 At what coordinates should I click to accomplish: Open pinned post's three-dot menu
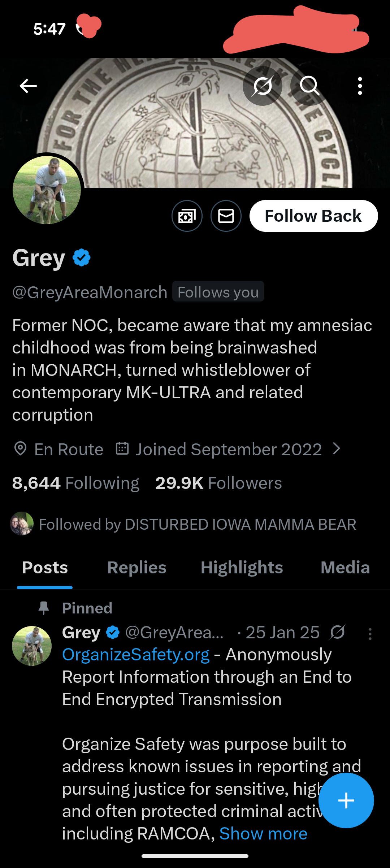point(370,634)
